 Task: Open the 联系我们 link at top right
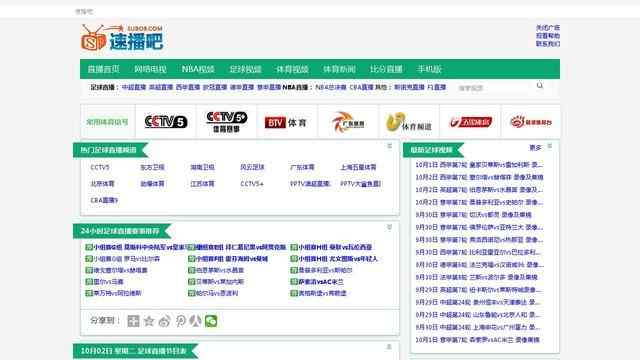[x=548, y=44]
